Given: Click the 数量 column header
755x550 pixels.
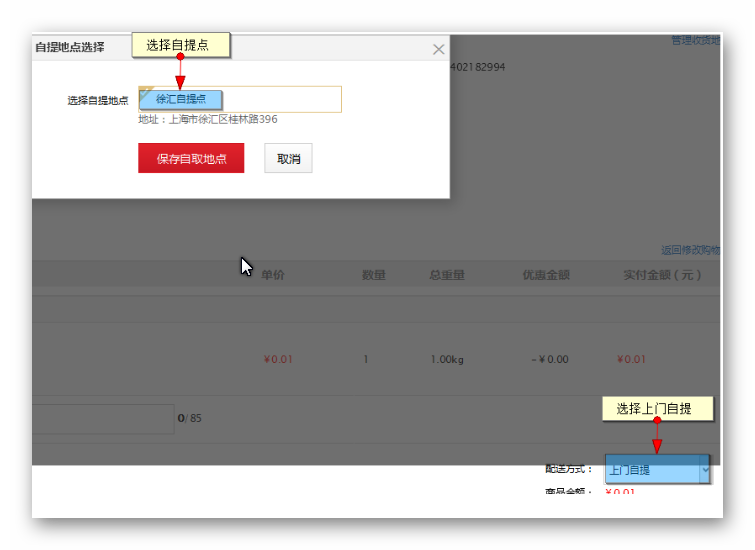Looking at the screenshot, I should coord(374,275).
